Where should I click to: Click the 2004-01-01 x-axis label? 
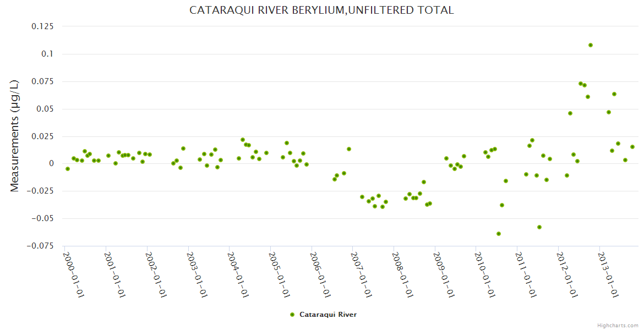238,274
